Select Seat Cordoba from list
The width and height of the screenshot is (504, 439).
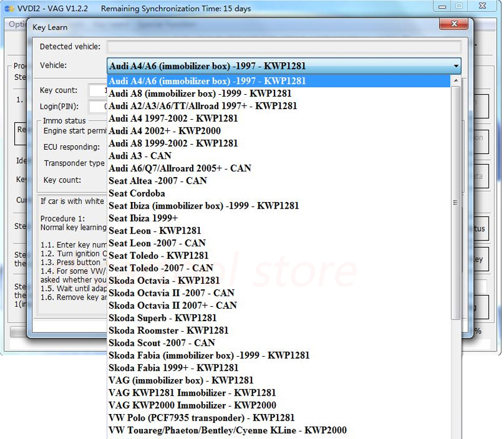[x=279, y=193]
